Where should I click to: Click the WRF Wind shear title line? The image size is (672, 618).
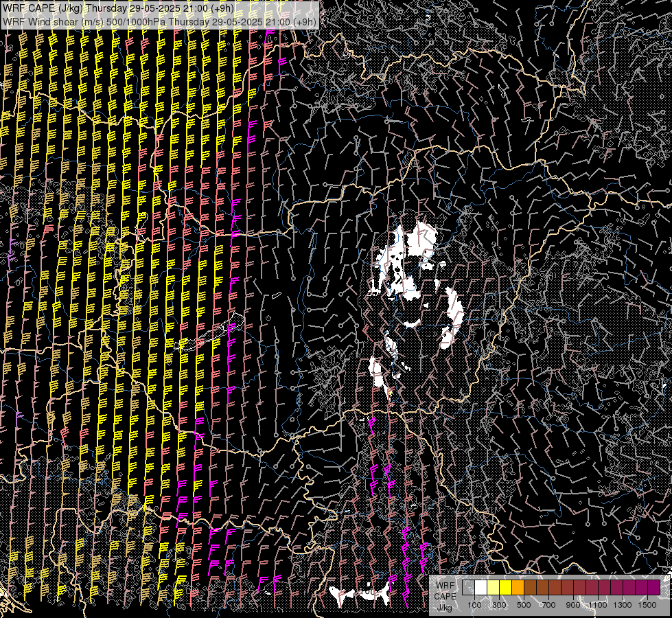click(159, 22)
